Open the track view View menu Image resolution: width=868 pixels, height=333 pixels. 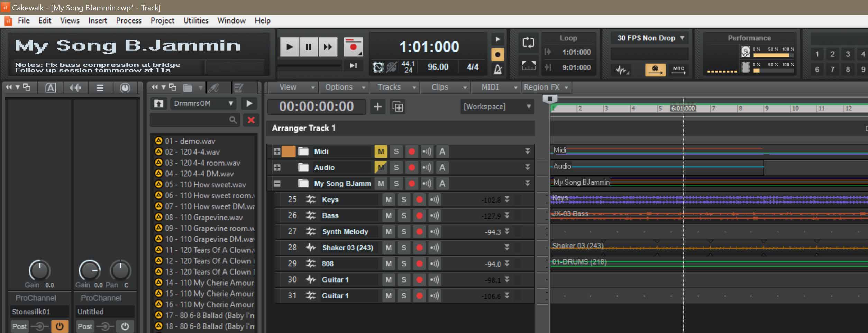coord(293,87)
